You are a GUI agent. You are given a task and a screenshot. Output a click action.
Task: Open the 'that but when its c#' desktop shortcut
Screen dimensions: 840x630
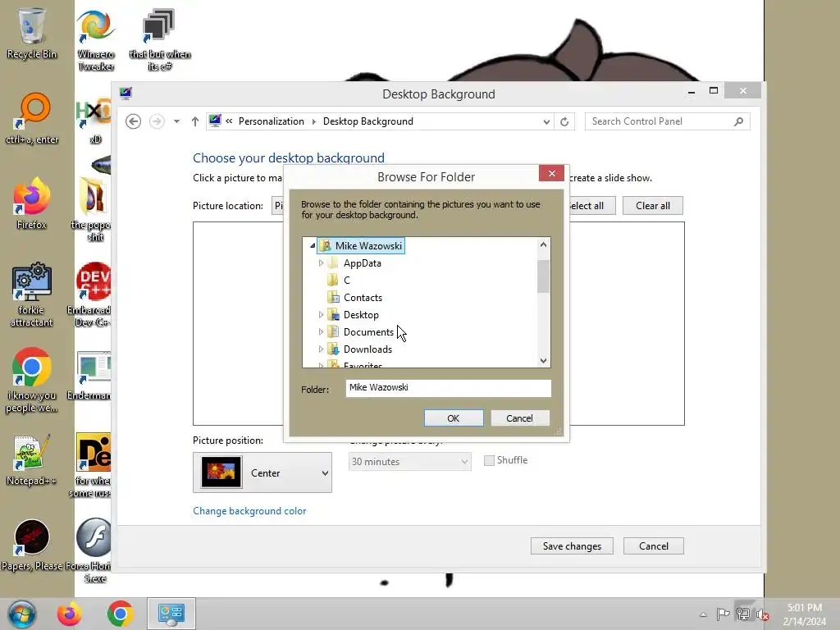point(160,39)
